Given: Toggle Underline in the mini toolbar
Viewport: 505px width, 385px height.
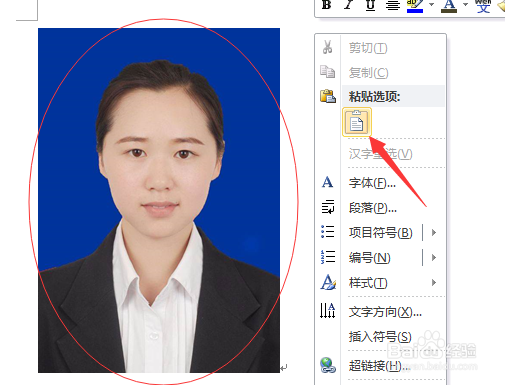Looking at the screenshot, I should pos(370,5).
